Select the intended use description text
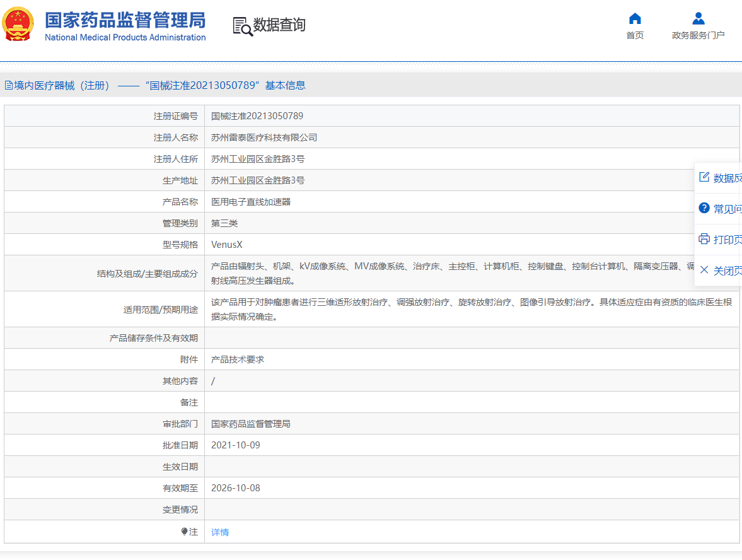 click(472, 309)
